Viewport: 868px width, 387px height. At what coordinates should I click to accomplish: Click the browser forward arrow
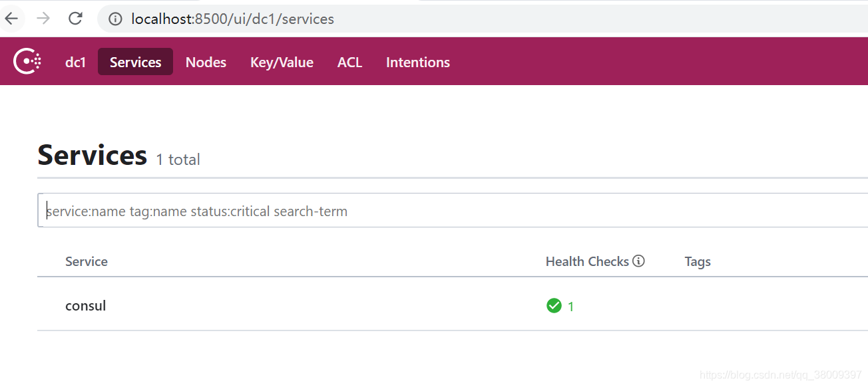(x=43, y=18)
